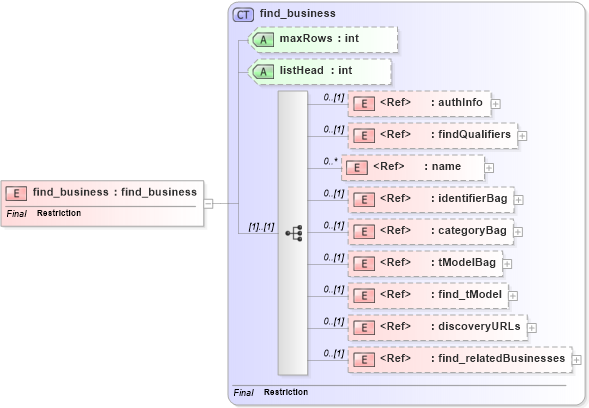Select the listHead : int attribute text
This screenshot has width=589, height=408.
point(316,70)
